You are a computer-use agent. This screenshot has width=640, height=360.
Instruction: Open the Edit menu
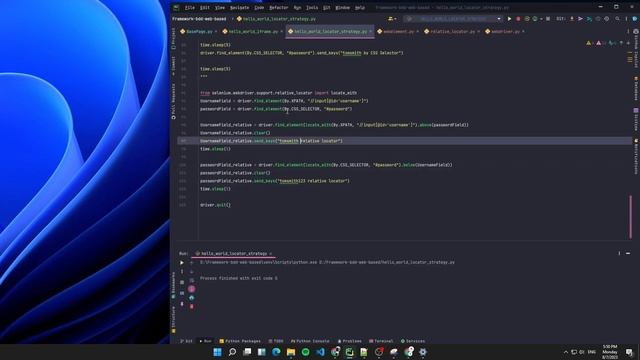204,7
